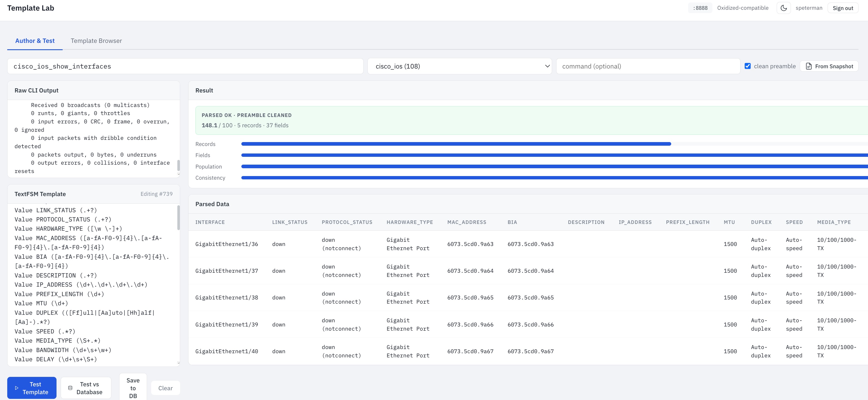Click the PREFIX_LENGTH column header

coord(688,222)
